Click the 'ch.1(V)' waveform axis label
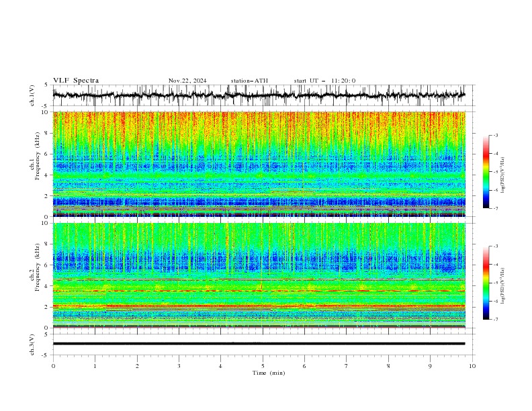This screenshot has width=532, height=411. (32, 95)
